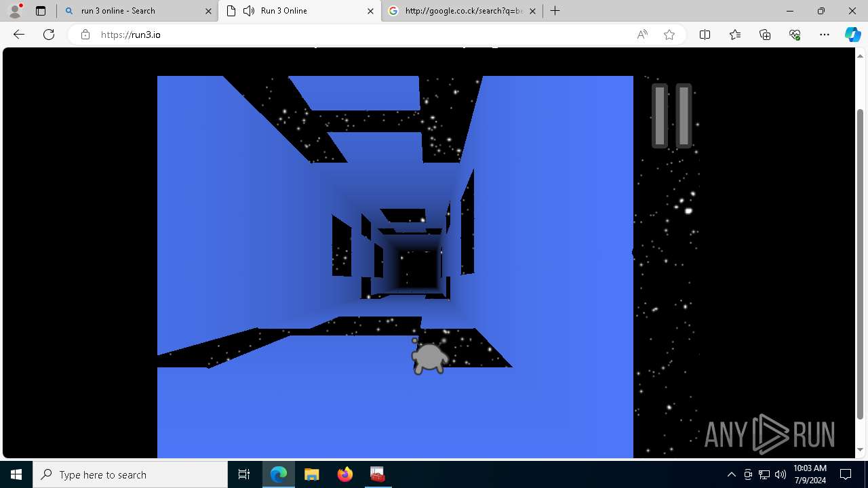868x488 pixels.
Task: Switch to the google.co.ck search tab
Action: pyautogui.click(x=461, y=11)
